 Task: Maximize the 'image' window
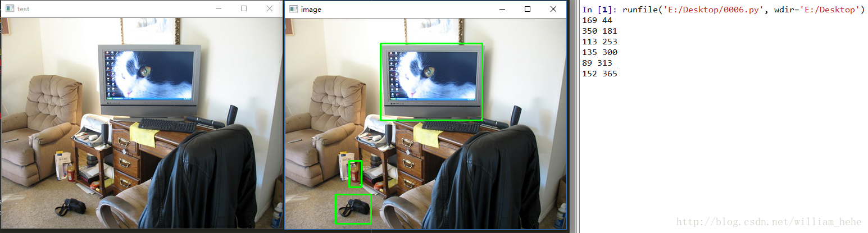(x=528, y=9)
